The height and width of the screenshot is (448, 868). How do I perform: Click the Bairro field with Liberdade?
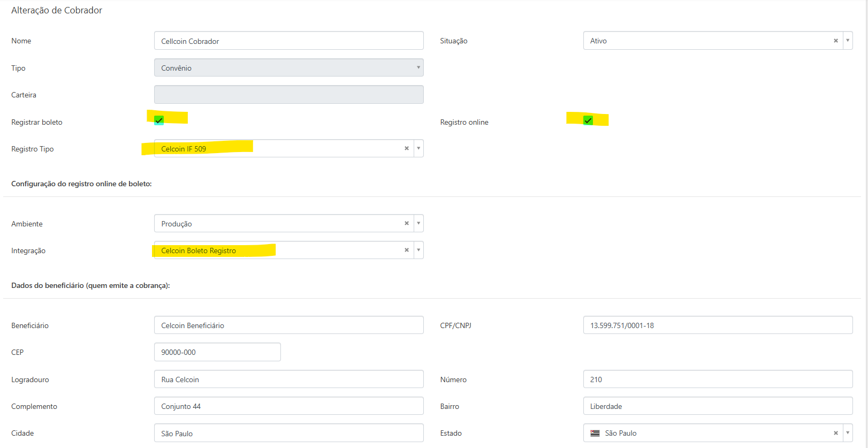pyautogui.click(x=718, y=406)
